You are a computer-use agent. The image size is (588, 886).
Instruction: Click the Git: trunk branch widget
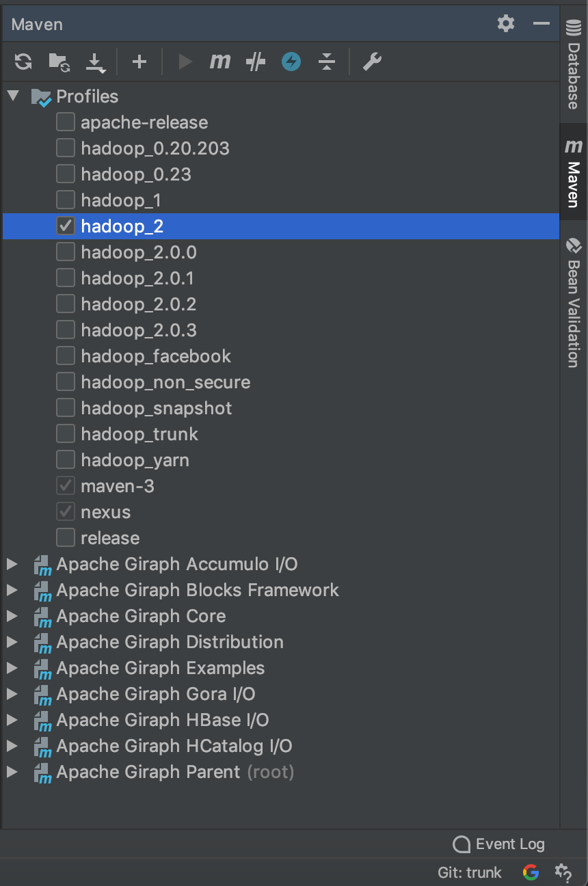pos(470,872)
